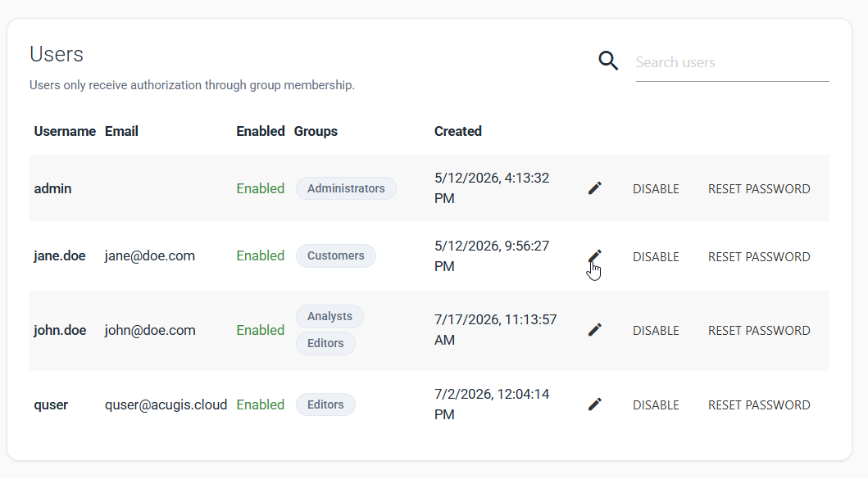Edit jane.doe using the pencil icon

594,256
